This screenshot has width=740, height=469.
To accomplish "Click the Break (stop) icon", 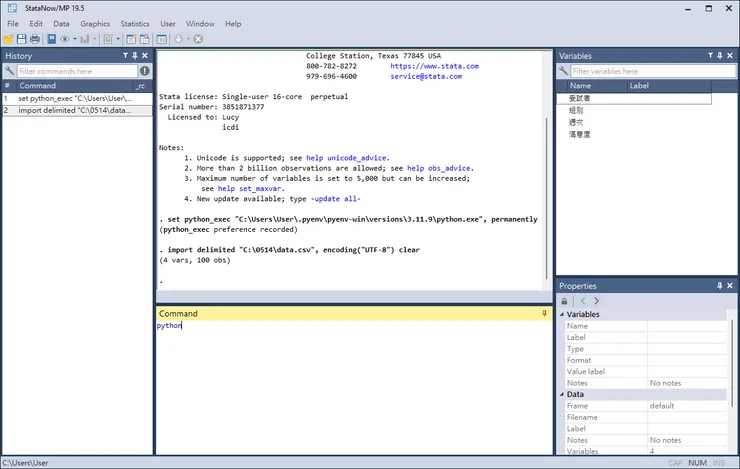I will click(198, 39).
